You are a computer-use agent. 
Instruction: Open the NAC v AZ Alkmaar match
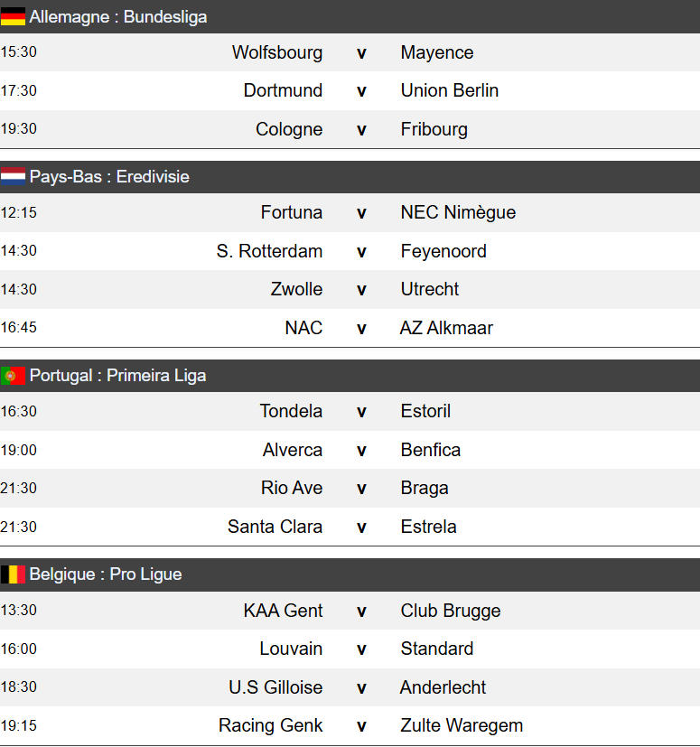coord(361,328)
